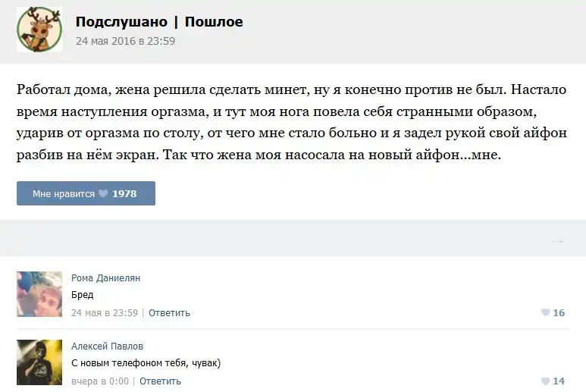The height and width of the screenshot is (392, 586).
Task: Visit Алексей Павлов's profile by name
Action: pos(107,347)
